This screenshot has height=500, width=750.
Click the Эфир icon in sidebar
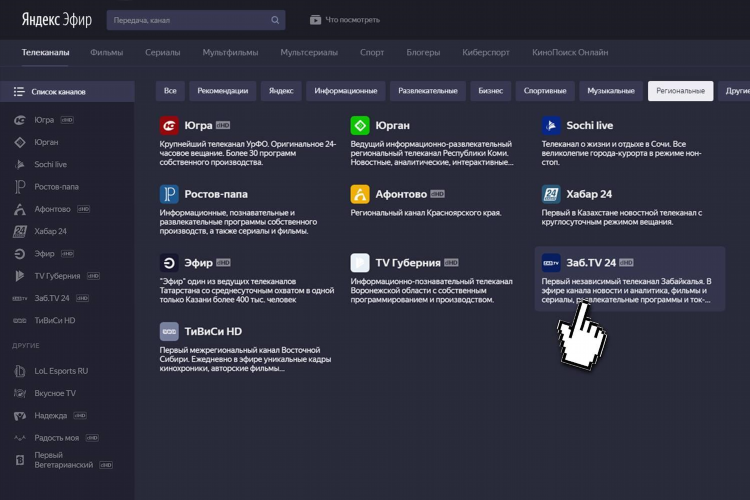click(20, 254)
